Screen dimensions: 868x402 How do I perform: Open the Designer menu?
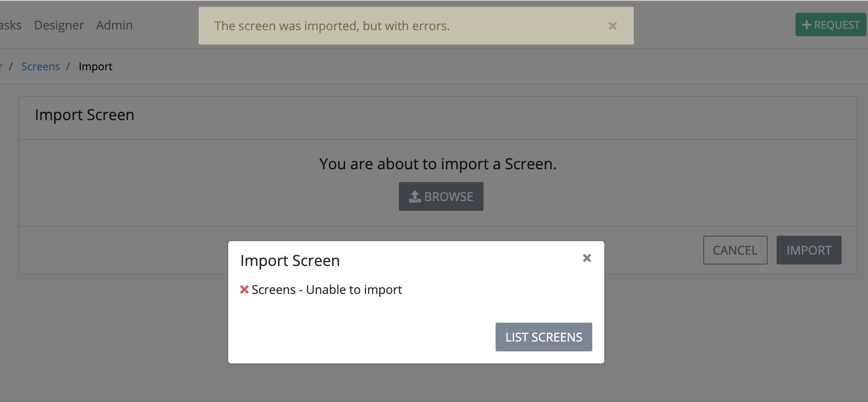point(59,25)
